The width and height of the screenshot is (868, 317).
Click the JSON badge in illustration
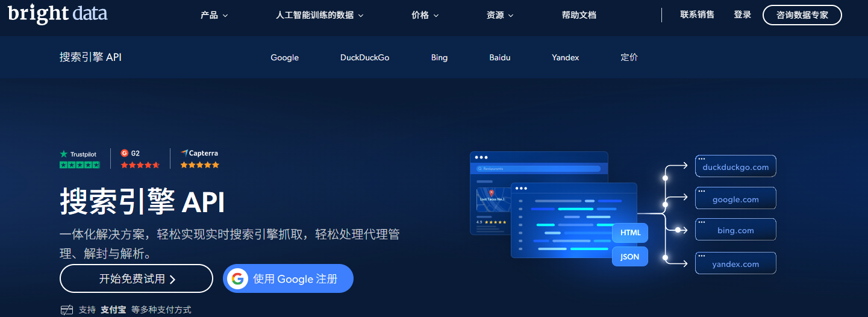630,256
